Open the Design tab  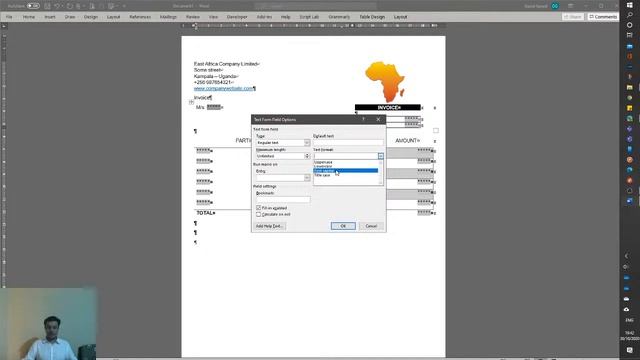pyautogui.click(x=91, y=17)
